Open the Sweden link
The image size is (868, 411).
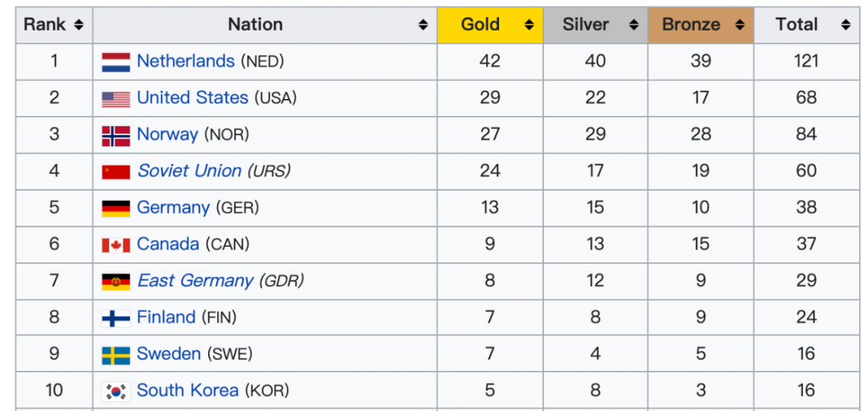169,354
